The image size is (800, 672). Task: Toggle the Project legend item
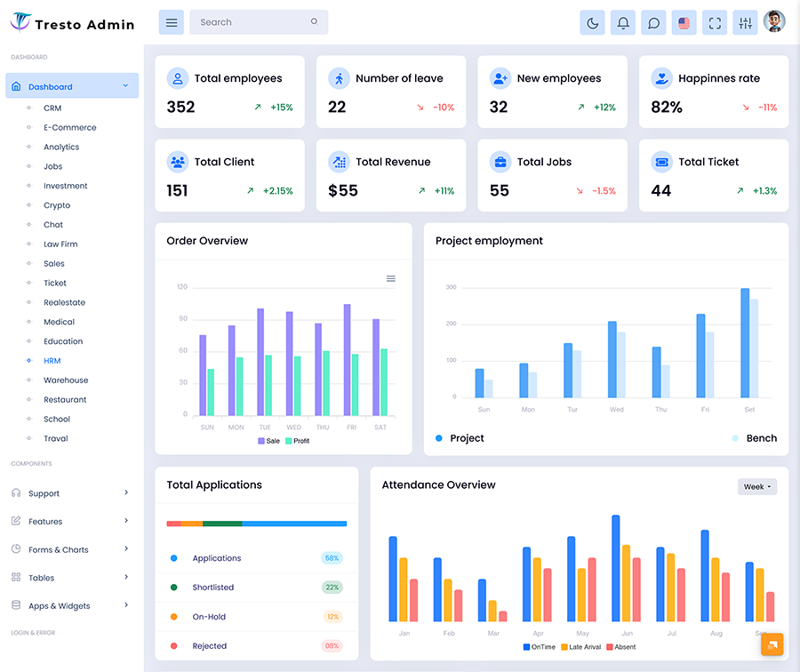(460, 438)
